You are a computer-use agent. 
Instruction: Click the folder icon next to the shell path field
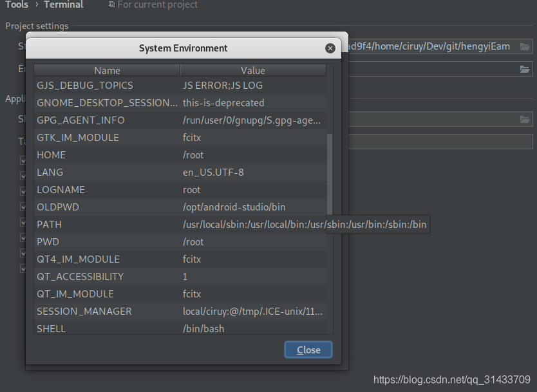tap(525, 119)
